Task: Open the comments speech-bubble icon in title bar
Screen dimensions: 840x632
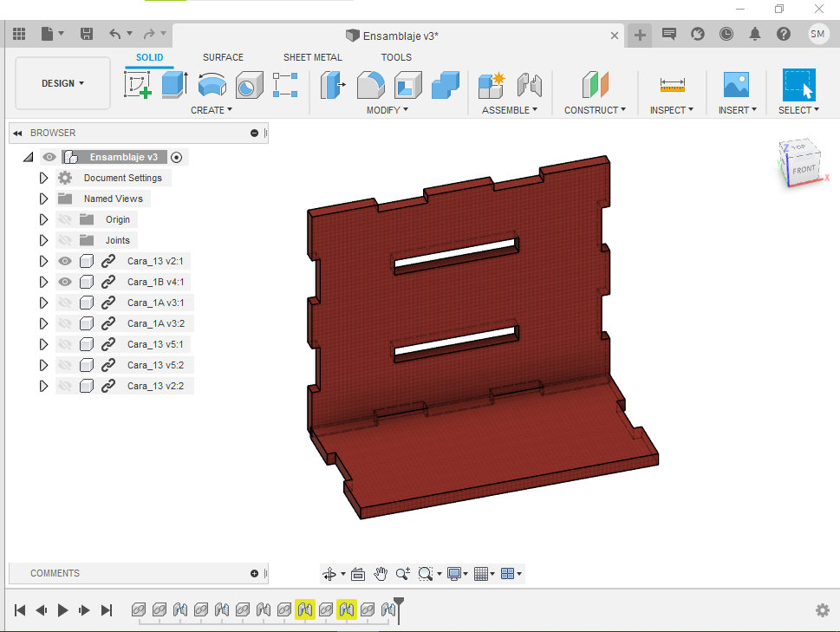Action: coord(668,35)
